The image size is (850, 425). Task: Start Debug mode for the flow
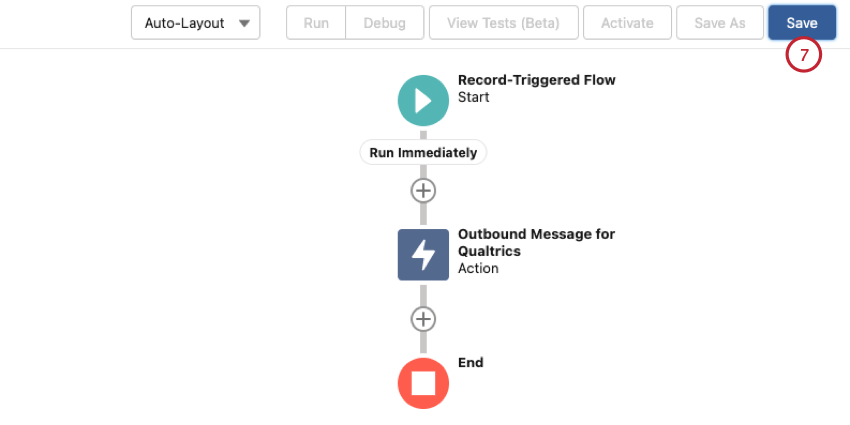click(384, 23)
